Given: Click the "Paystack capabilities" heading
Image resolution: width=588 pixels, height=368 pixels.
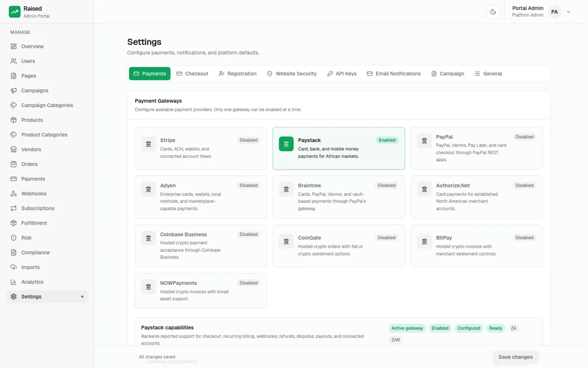Looking at the screenshot, I should 167,328.
